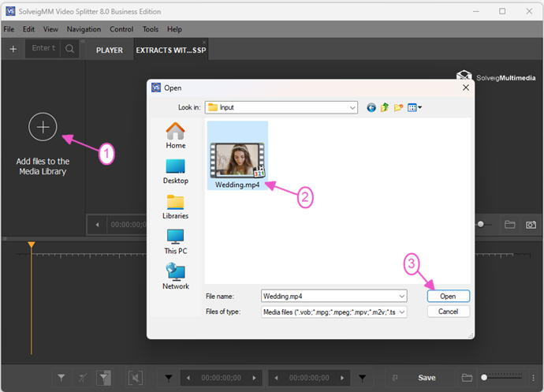This screenshot has height=392, width=544.
Task: Switch to the PLAYER tab
Action: point(110,50)
